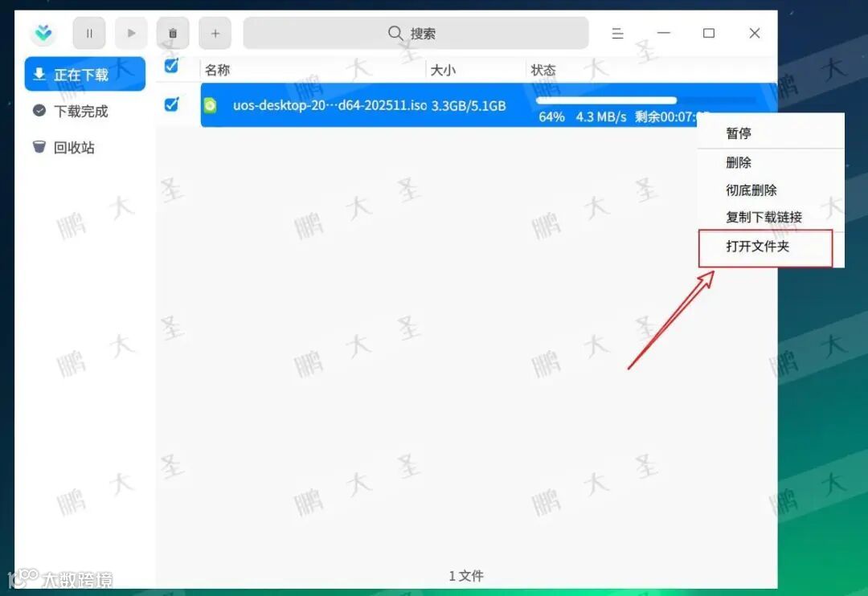The width and height of the screenshot is (868, 596).
Task: Click the 1 文件 status bar text
Action: [466, 576]
